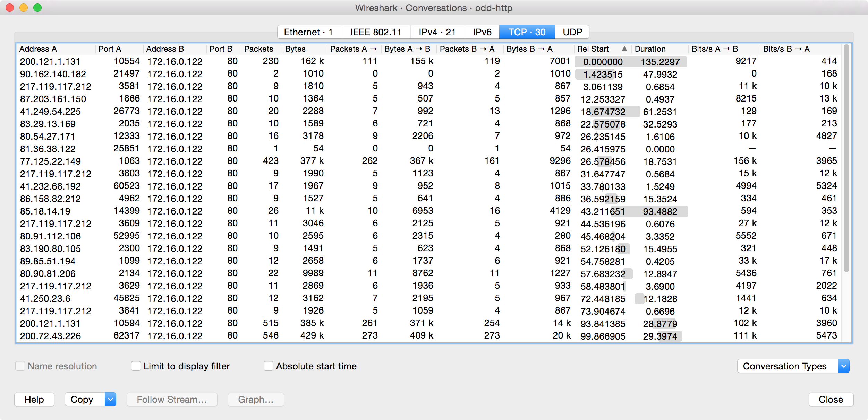Sort by the Address A column header
This screenshot has height=420, width=868.
pyautogui.click(x=56, y=49)
